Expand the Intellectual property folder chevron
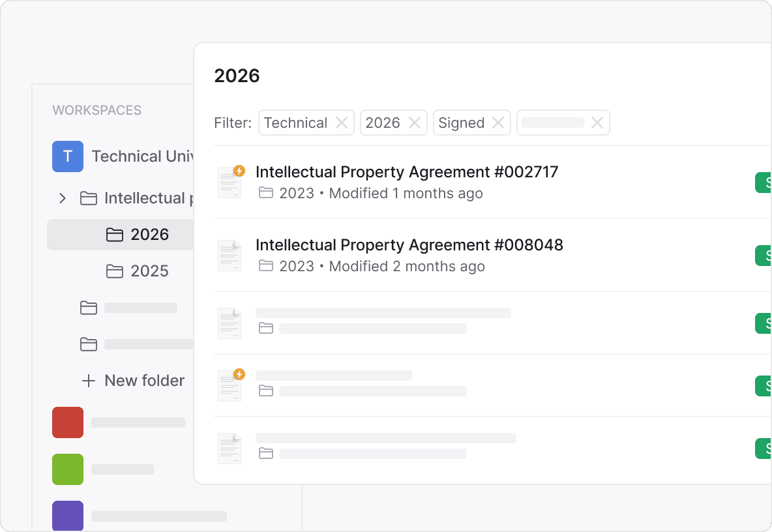 point(63,198)
